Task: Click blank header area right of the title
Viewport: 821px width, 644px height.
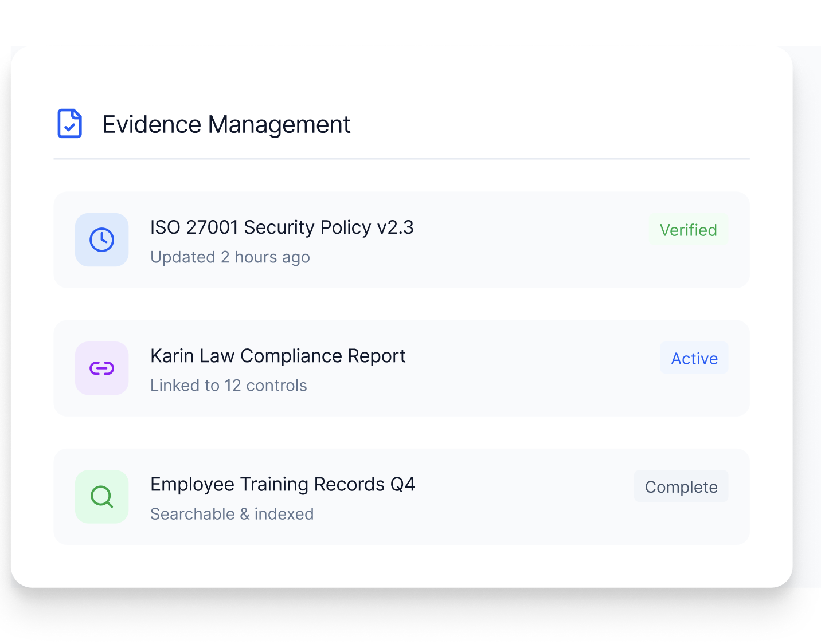Action: click(545, 124)
